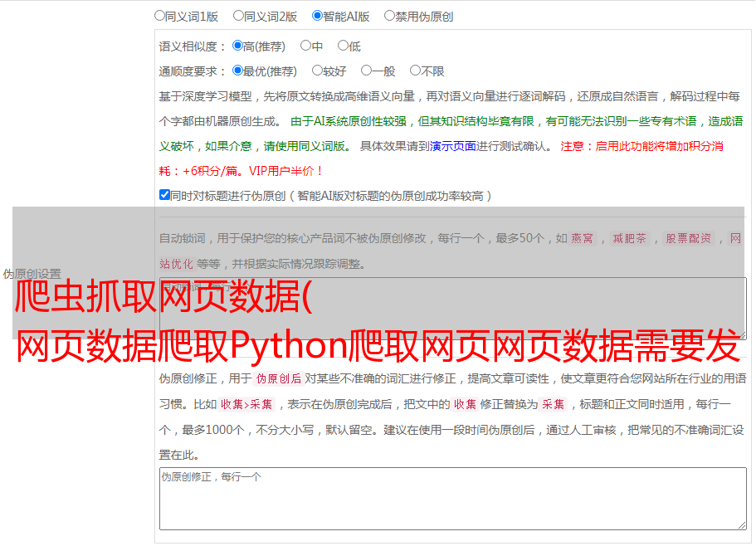Image resolution: width=756 pixels, height=546 pixels.
Task: Set 语义相似度 to 高(推荐)
Action: 237,46
